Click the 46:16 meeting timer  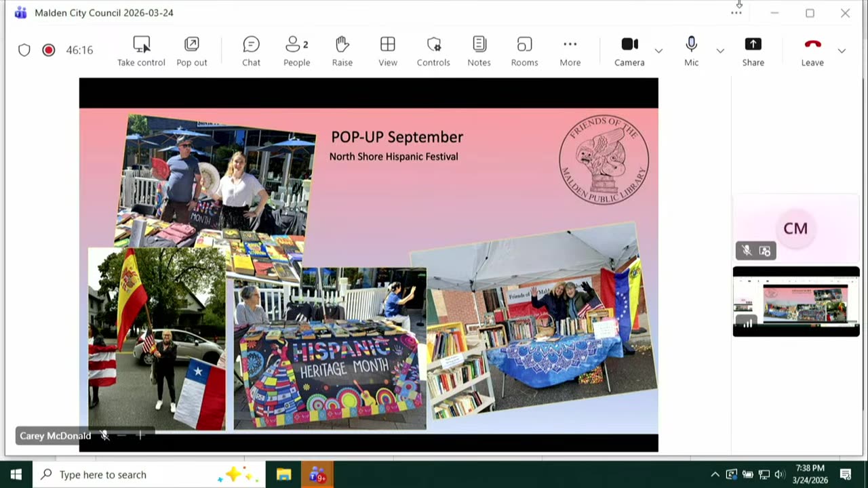coord(79,50)
